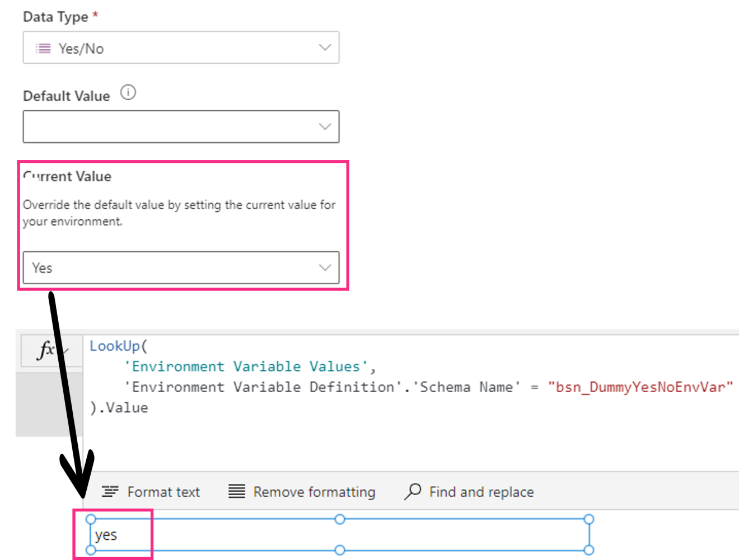Screen dimensions: 739x560
Task: Select the label control showing yes
Action: click(x=224, y=535)
